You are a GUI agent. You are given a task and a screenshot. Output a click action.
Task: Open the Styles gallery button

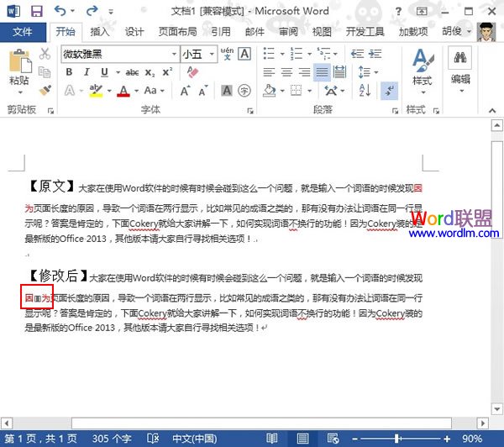tap(421, 67)
